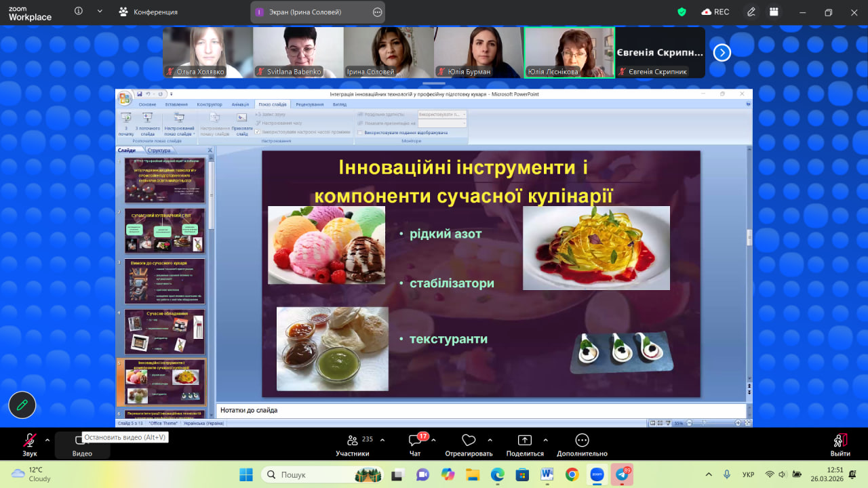Expand the chevron next to Участники

click(382, 440)
